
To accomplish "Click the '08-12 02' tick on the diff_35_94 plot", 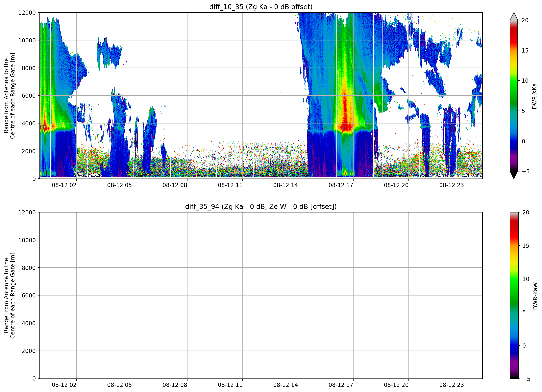I will coord(64,385).
